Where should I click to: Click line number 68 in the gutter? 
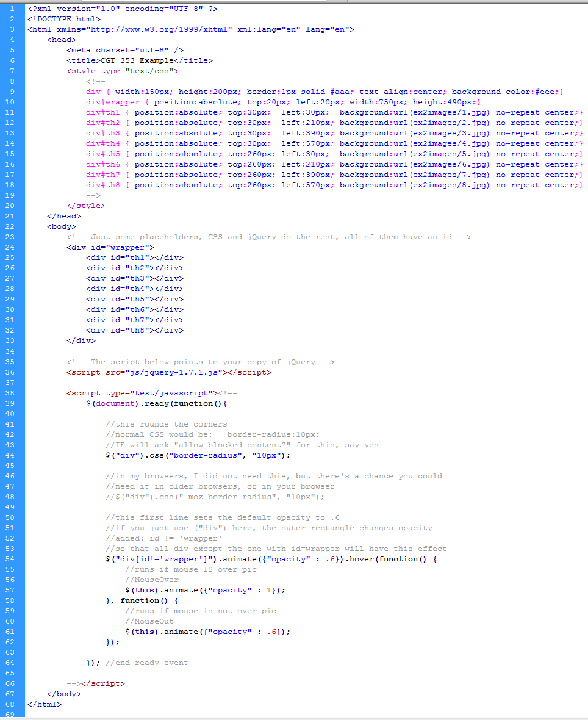10,704
